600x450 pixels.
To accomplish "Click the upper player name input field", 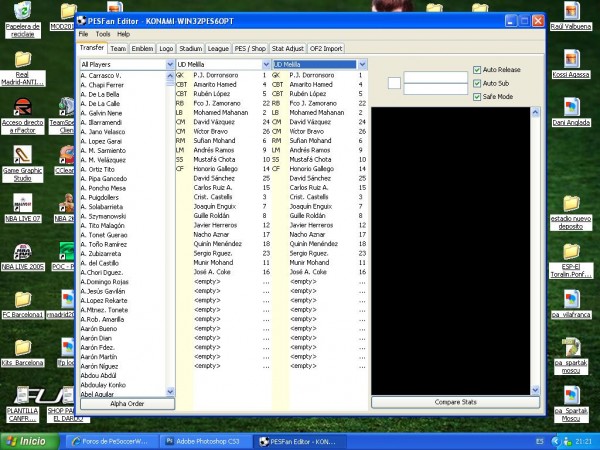I will [435, 77].
